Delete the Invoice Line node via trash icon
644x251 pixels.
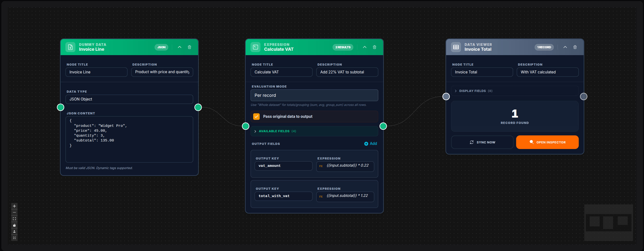(189, 47)
